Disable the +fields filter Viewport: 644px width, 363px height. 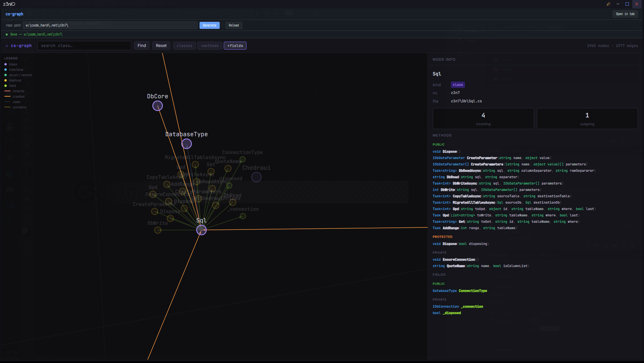[x=235, y=46]
